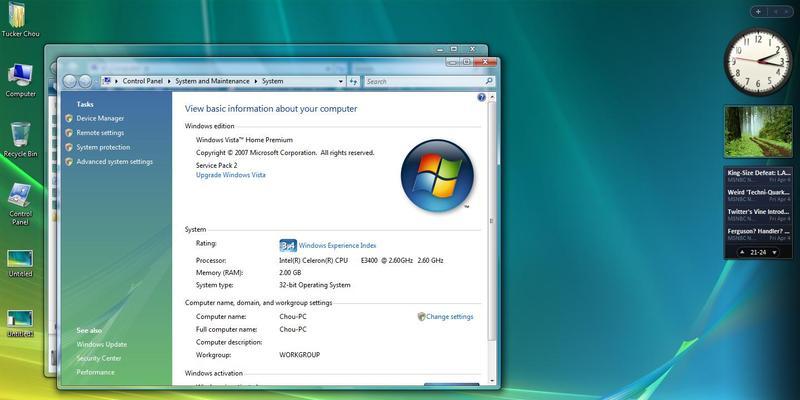This screenshot has height=400, width=800.
Task: Expand the arrow after System and Maintenance breadcrumb
Action: point(256,81)
